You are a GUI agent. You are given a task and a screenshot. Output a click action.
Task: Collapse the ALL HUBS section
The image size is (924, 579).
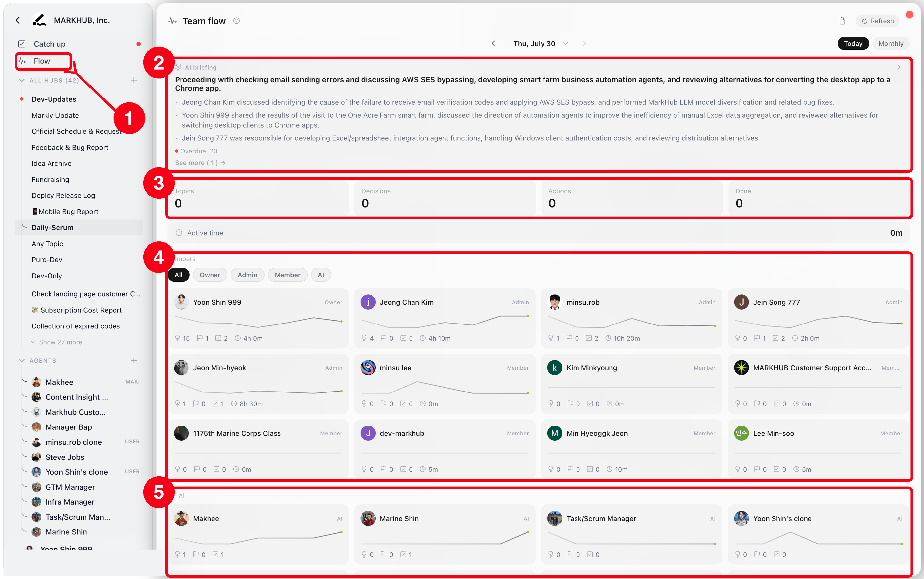click(x=22, y=80)
